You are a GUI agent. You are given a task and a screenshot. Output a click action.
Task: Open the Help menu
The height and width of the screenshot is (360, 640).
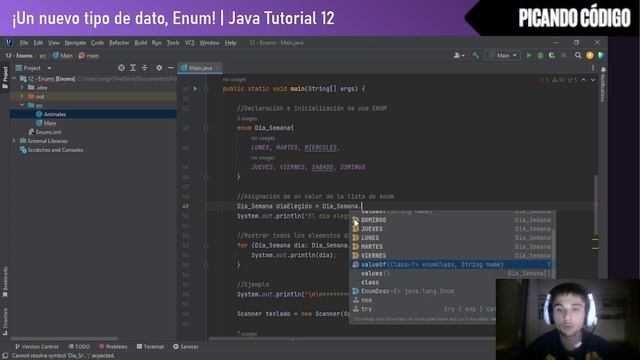pos(231,43)
